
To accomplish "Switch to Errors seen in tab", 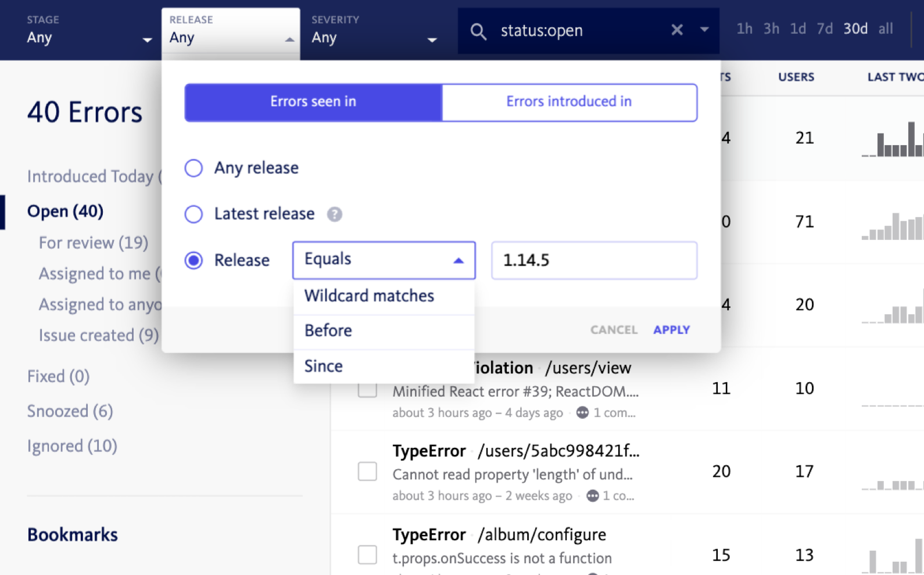I will pyautogui.click(x=313, y=102).
